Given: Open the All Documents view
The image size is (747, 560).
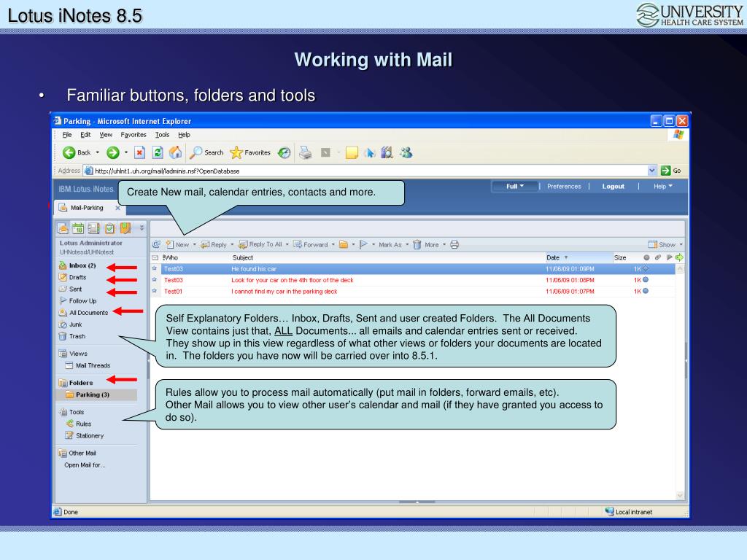Looking at the screenshot, I should click(x=83, y=312).
